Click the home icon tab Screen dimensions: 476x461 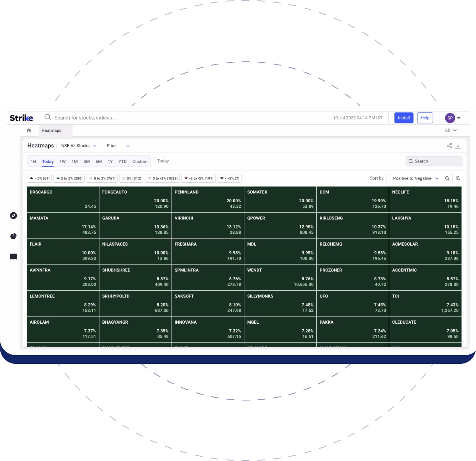(x=29, y=131)
